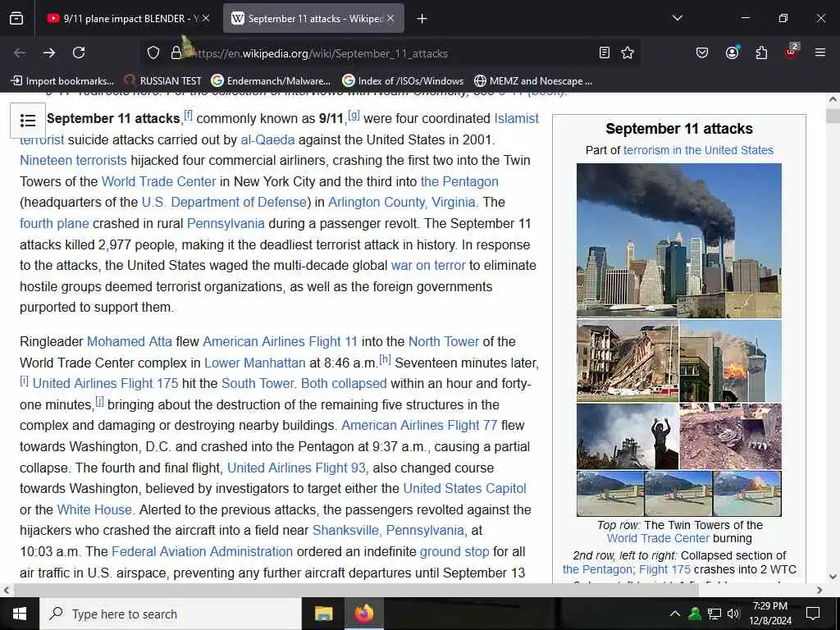This screenshot has width=840, height=630.
Task: Follow the ground stop link
Action: click(454, 552)
